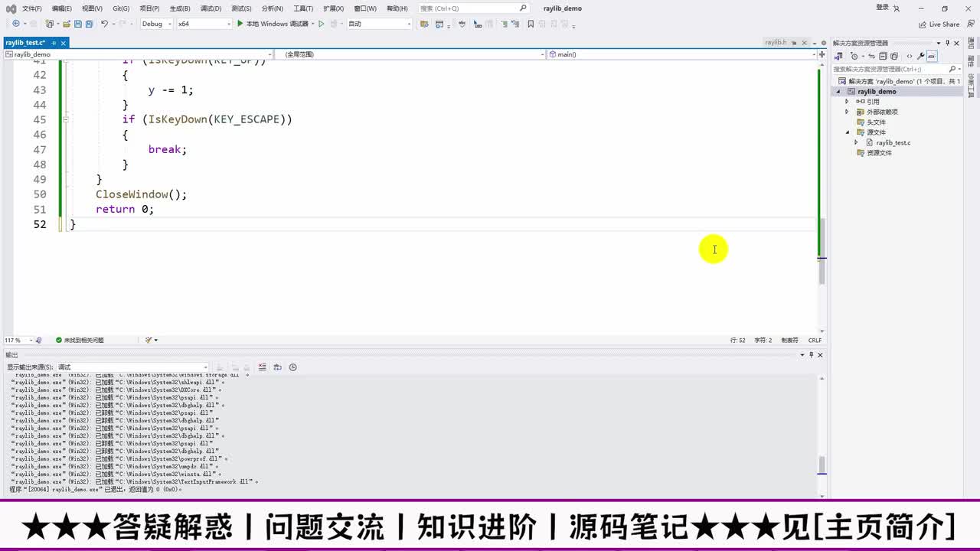Click the navigate backward arrow icon
Screen dimensions: 980x551
(x=15, y=24)
